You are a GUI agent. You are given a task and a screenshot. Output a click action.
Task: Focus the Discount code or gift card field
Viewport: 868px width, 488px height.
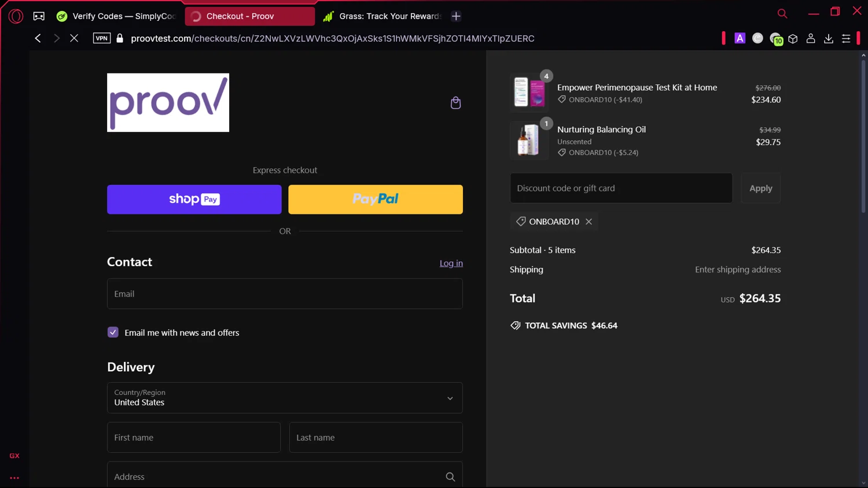click(621, 188)
